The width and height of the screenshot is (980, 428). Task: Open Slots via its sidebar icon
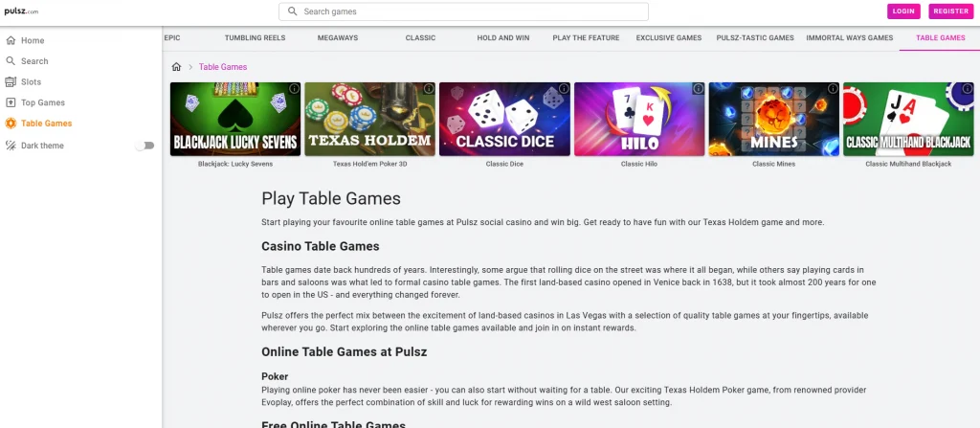(x=11, y=82)
